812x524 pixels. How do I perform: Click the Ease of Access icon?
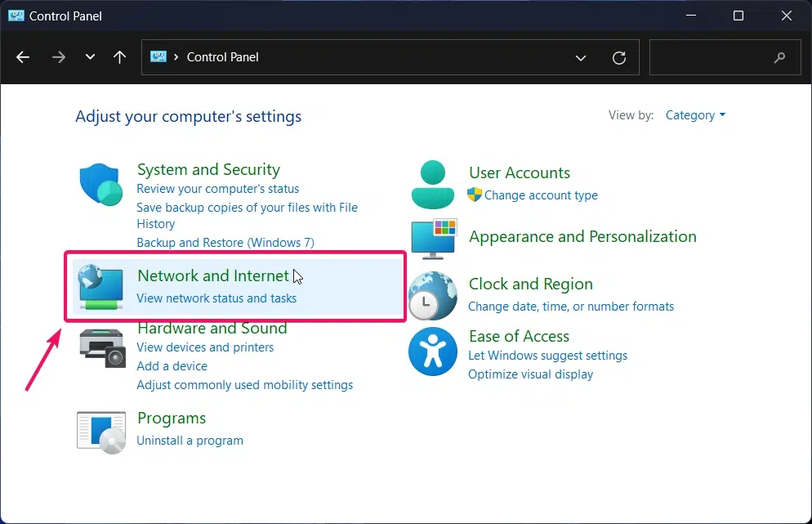click(x=432, y=352)
